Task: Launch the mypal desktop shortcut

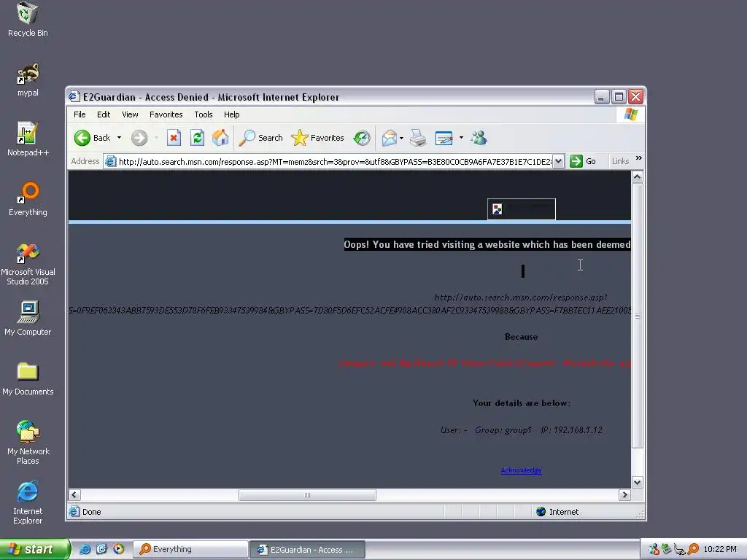Action: click(28, 79)
